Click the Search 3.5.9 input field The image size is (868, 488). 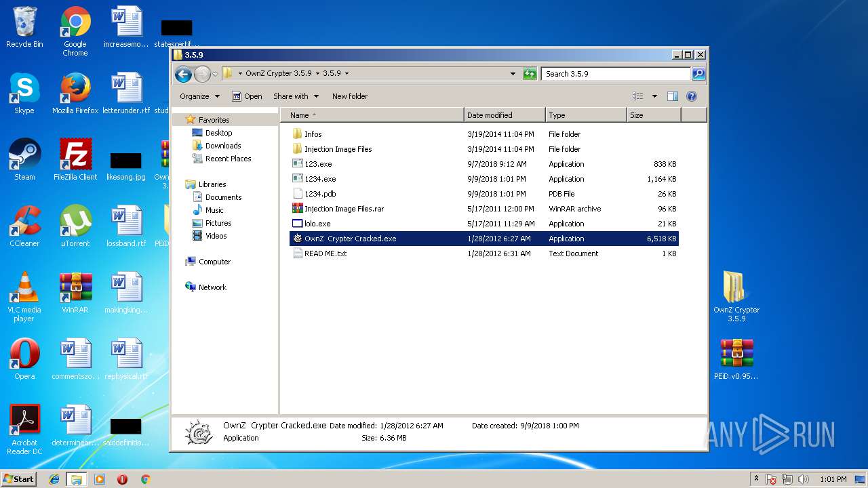click(x=616, y=74)
